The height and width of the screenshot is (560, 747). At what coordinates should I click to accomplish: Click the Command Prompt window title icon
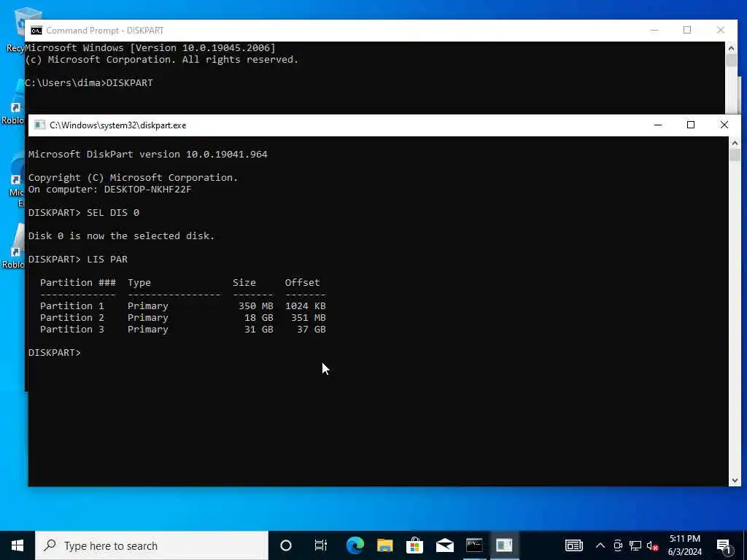pos(36,31)
